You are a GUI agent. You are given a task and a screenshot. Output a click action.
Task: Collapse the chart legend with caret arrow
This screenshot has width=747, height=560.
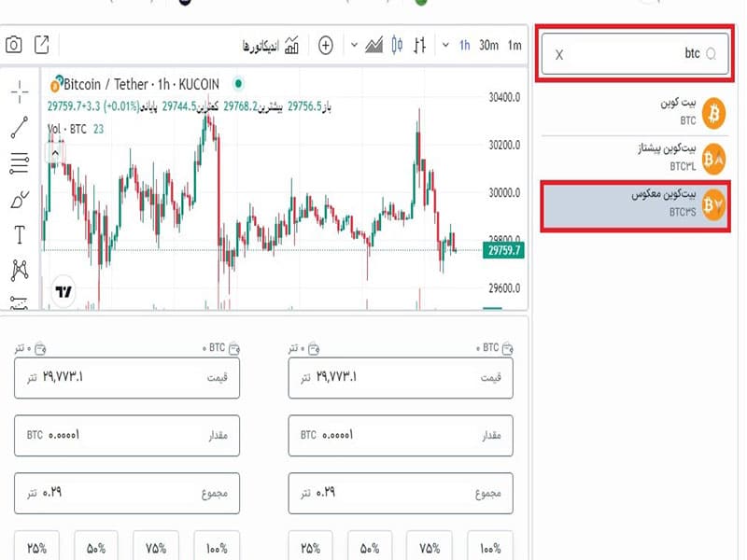coord(55,153)
